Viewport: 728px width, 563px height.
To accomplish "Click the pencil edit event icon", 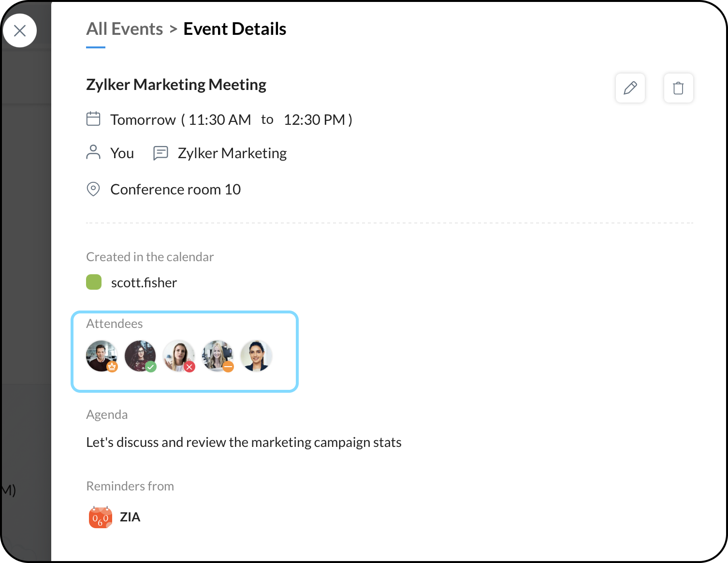I will pyautogui.click(x=630, y=88).
